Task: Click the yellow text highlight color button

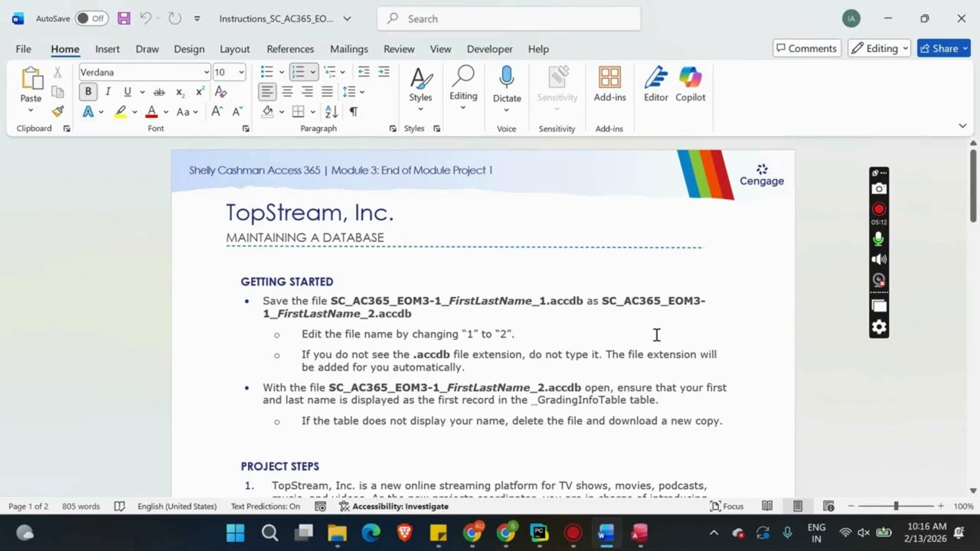Action: [121, 112]
